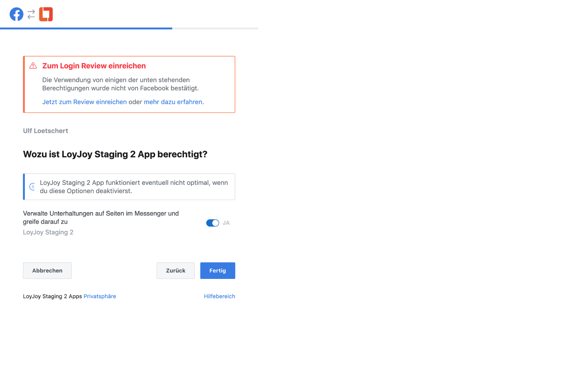Click the Verwalte Unterhaltungen permission text

101,217
